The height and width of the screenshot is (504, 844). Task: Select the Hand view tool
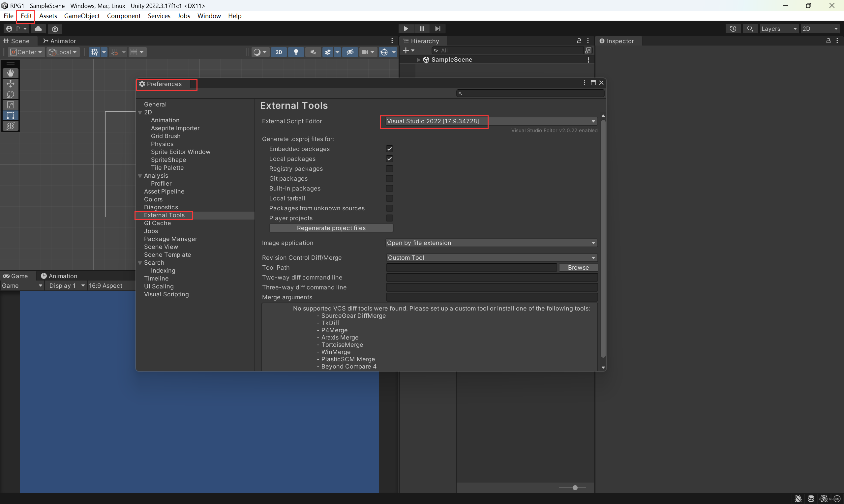(11, 73)
